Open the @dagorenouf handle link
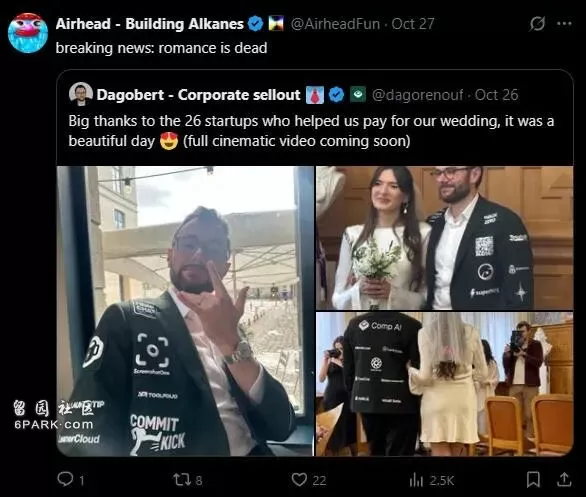 tap(417, 95)
